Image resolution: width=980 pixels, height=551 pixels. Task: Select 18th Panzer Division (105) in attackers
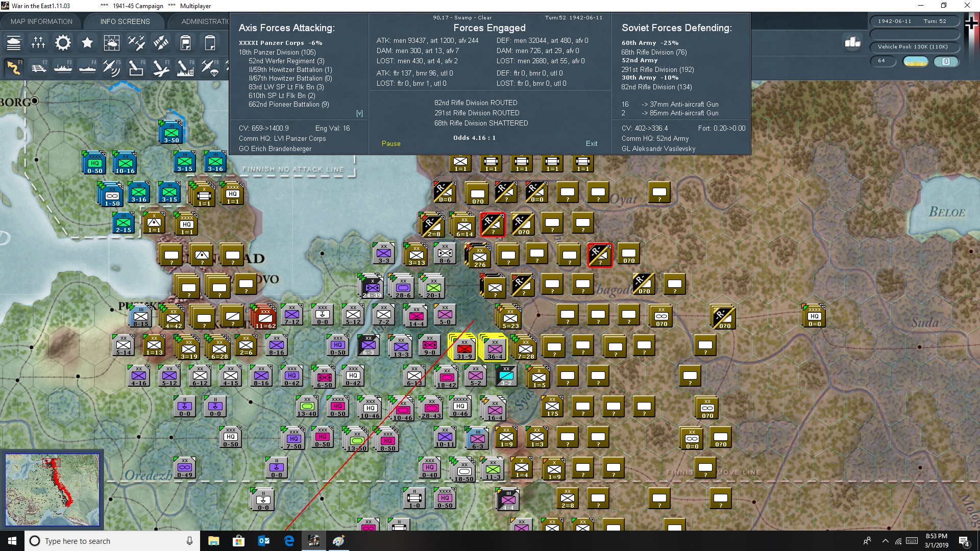coord(277,52)
